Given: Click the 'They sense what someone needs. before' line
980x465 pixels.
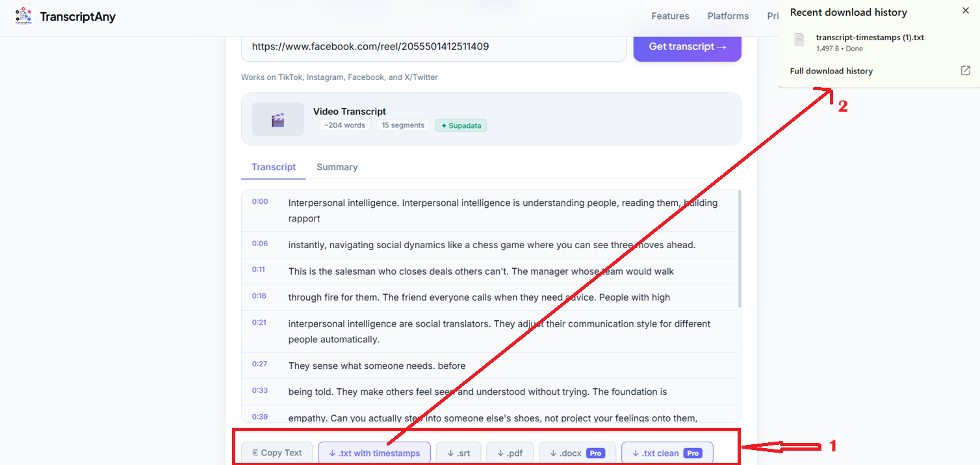Looking at the screenshot, I should coord(377,366).
